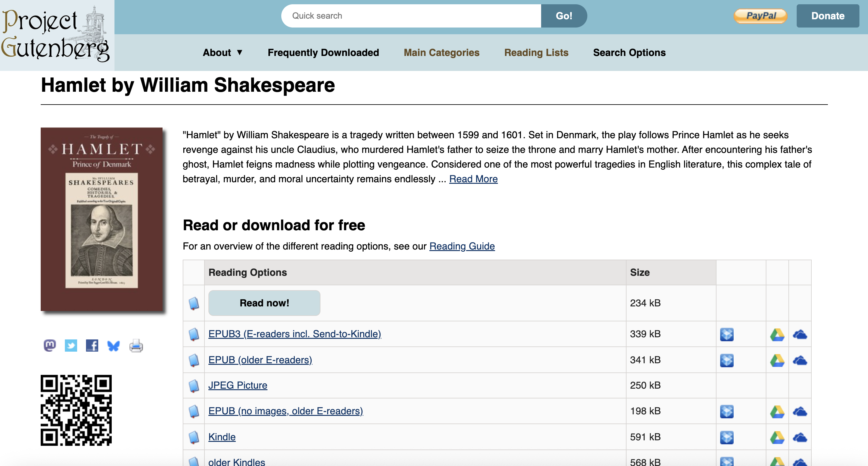Image resolution: width=868 pixels, height=466 pixels.
Task: Open Frequently Downloaded page
Action: [x=323, y=53]
